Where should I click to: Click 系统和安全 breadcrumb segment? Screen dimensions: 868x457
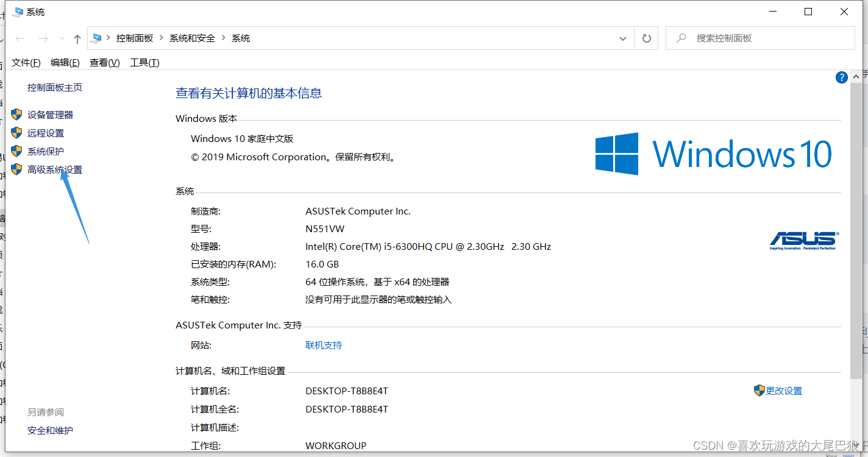[193, 38]
